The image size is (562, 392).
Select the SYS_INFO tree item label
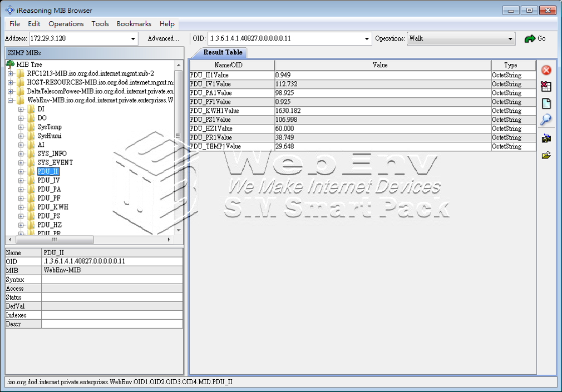click(52, 153)
